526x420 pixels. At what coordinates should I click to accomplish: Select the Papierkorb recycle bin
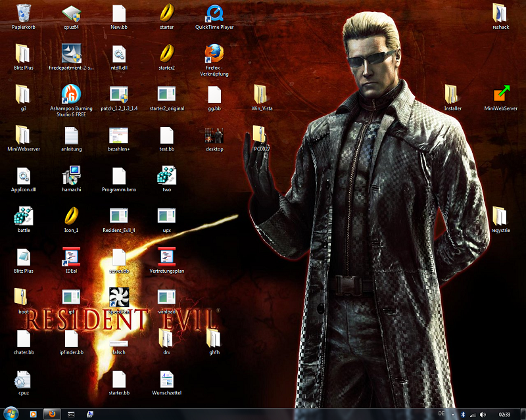[22, 14]
